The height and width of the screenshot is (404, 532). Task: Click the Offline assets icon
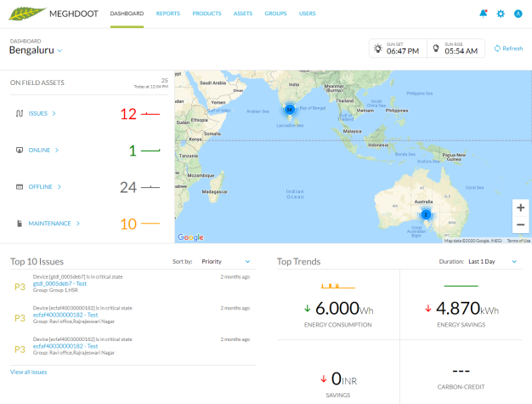point(19,186)
